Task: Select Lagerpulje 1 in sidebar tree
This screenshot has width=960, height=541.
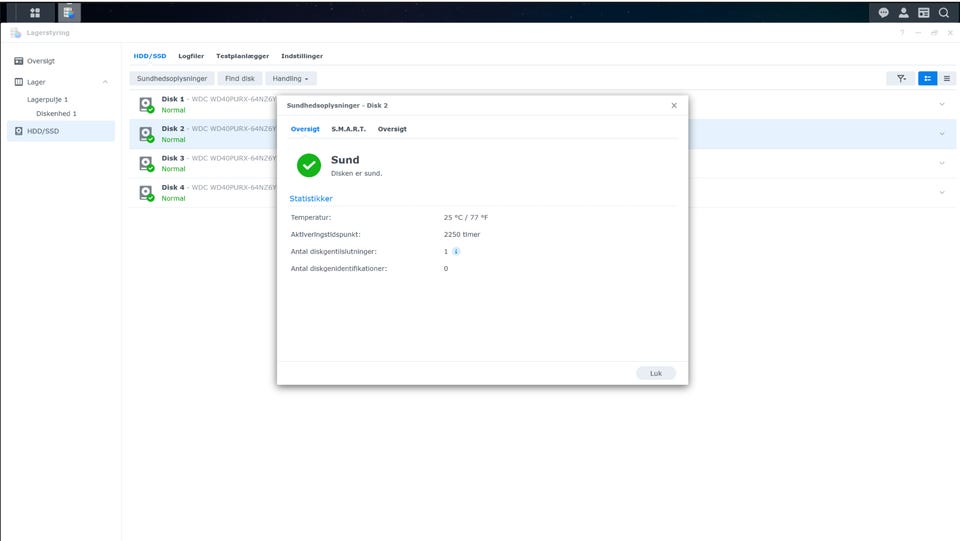Action: click(x=47, y=100)
